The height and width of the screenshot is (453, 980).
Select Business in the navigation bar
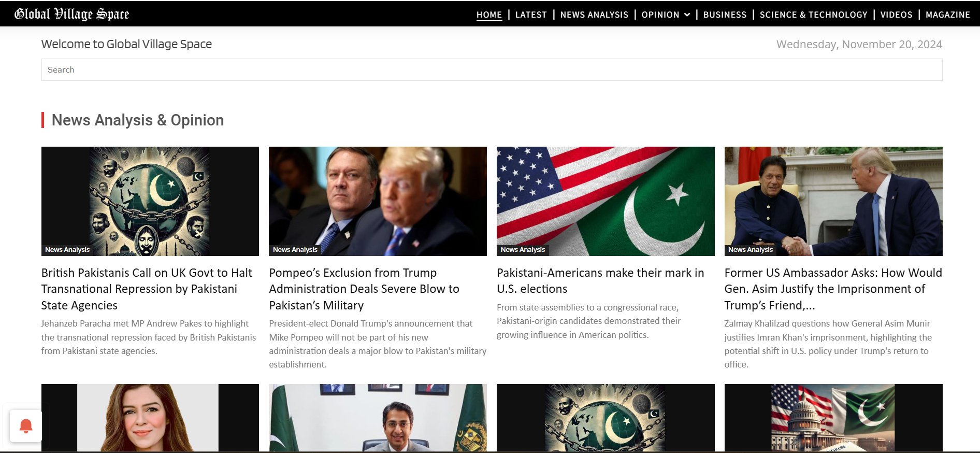[725, 15]
